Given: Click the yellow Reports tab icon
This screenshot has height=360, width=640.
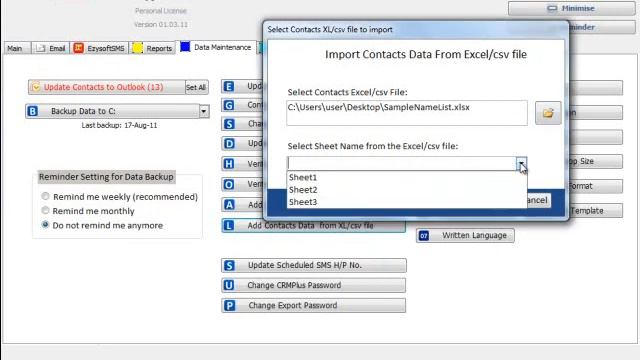Looking at the screenshot, I should 138,48.
